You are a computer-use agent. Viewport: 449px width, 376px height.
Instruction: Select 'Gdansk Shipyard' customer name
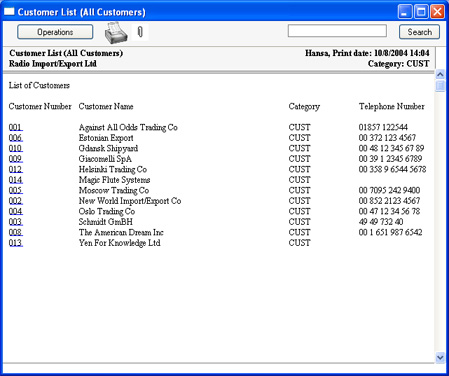tap(108, 148)
